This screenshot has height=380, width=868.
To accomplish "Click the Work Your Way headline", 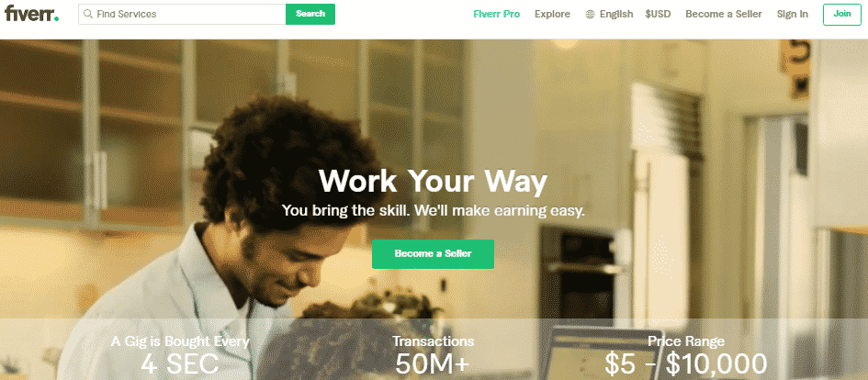I will [433, 181].
